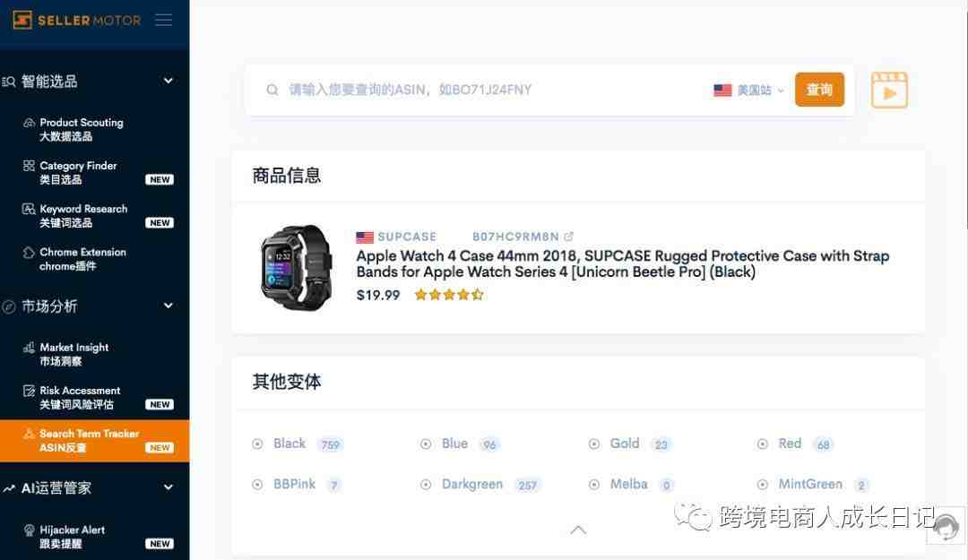Click the orange 查询 search button
Image resolution: width=968 pixels, height=560 pixels.
coord(819,90)
